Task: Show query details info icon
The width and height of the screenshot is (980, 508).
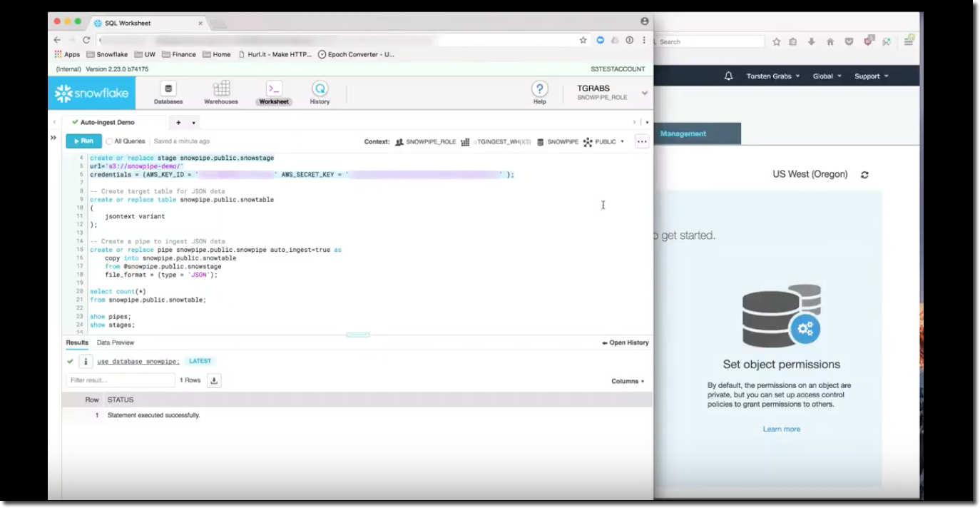Action: click(x=86, y=361)
